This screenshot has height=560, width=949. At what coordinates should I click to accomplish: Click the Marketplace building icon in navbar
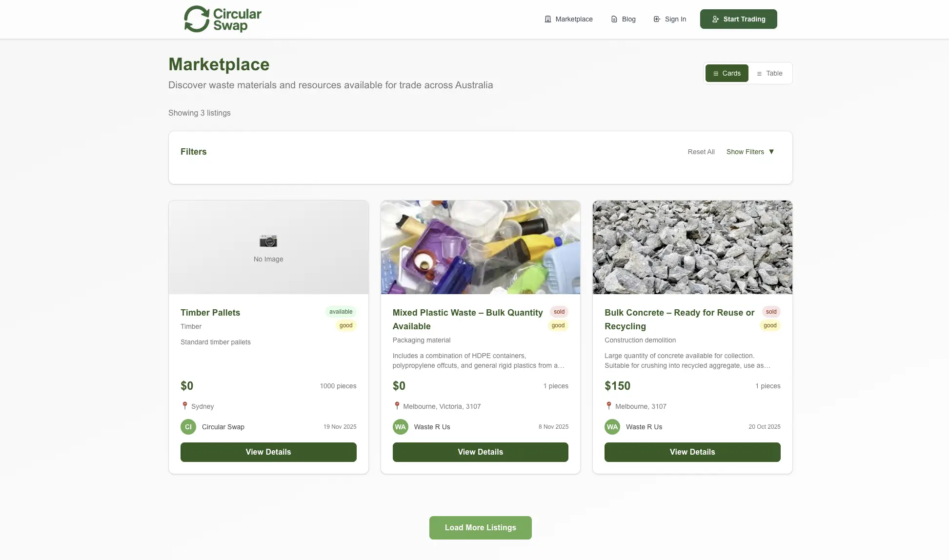click(547, 19)
